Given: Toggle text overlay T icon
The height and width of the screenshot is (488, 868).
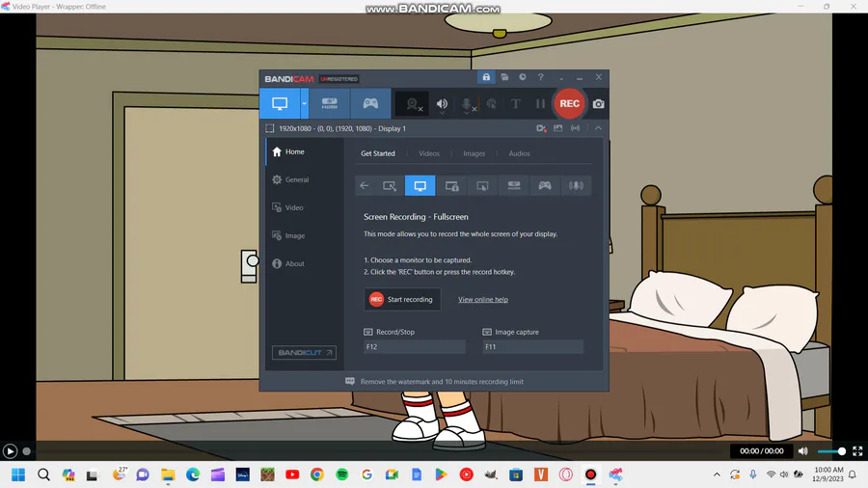Looking at the screenshot, I should click(x=515, y=103).
